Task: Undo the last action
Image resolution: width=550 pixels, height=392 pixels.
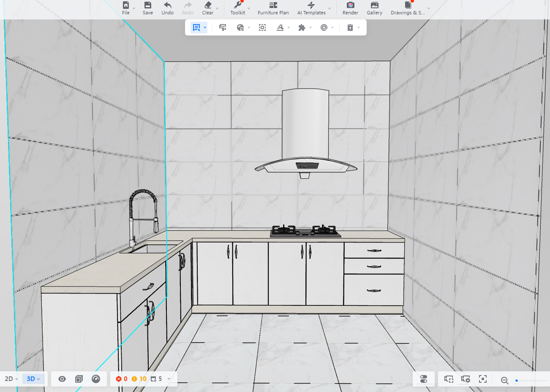Action: coord(168,8)
